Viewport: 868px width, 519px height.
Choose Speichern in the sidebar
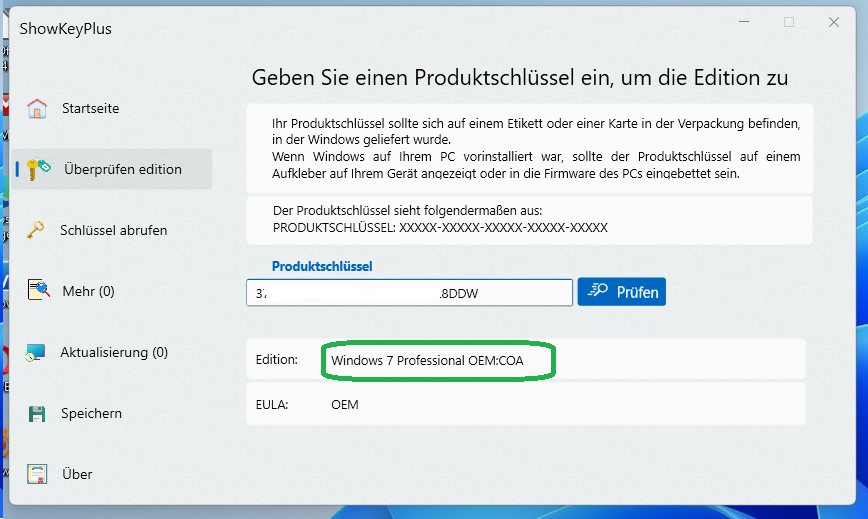tap(91, 413)
